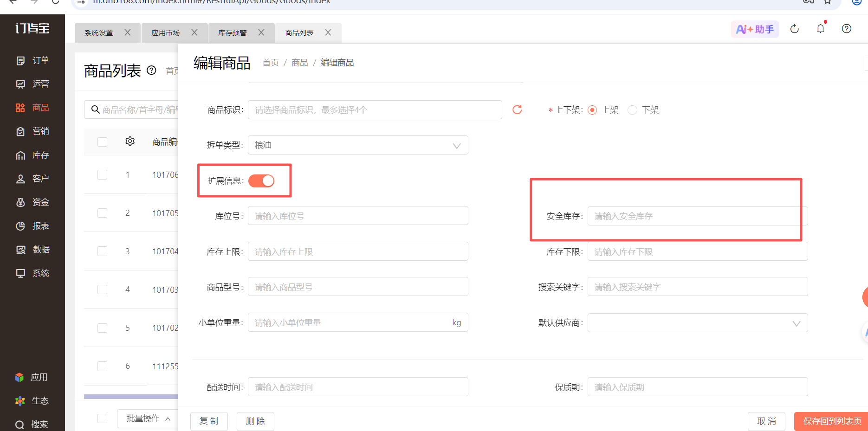Switch to the 应用市场 tab

166,33
